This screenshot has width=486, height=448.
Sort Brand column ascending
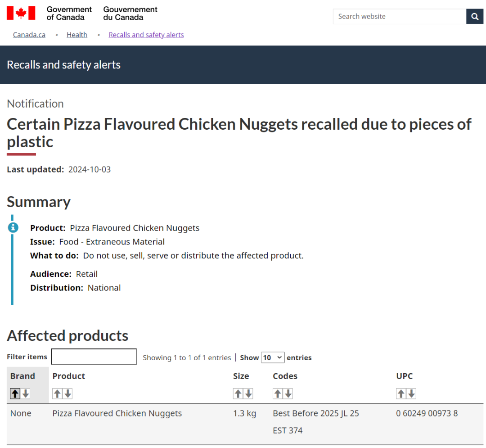(15, 394)
